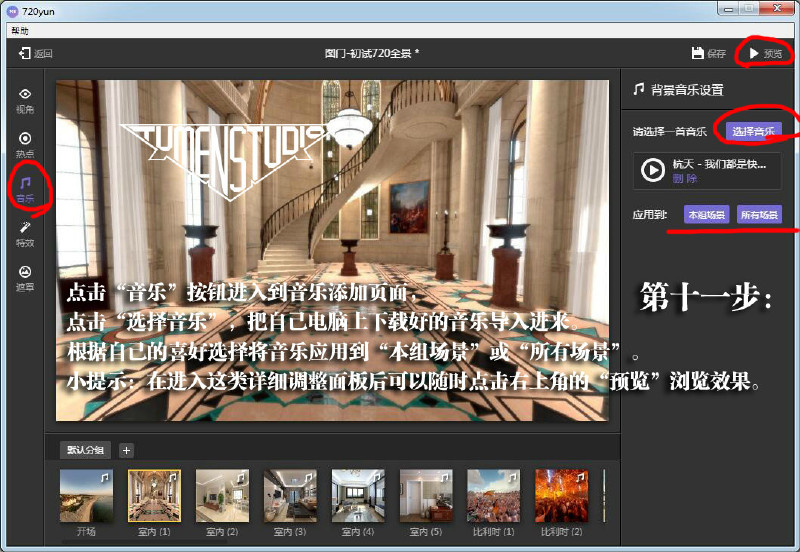Open the 视角 (view angle) panel

point(25,101)
